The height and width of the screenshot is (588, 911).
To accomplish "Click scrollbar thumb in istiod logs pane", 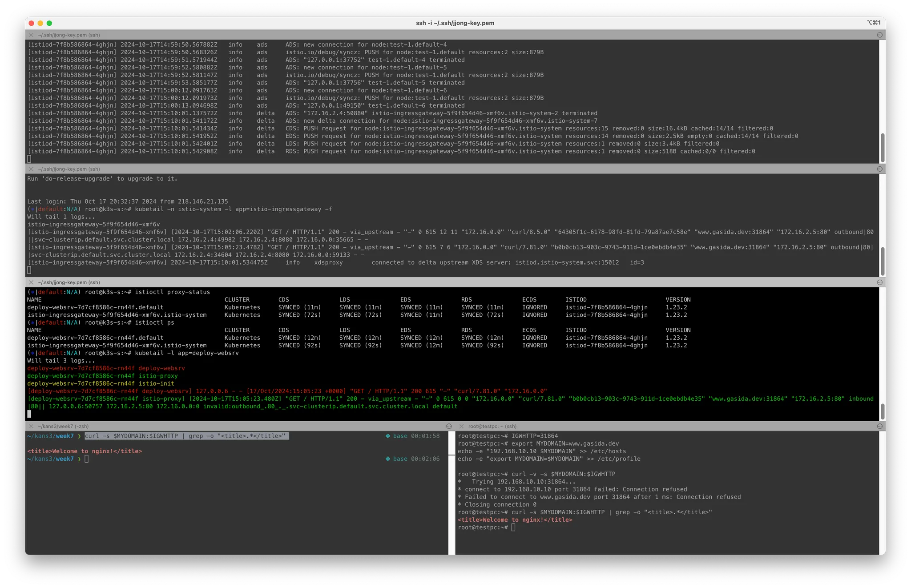I will (883, 147).
